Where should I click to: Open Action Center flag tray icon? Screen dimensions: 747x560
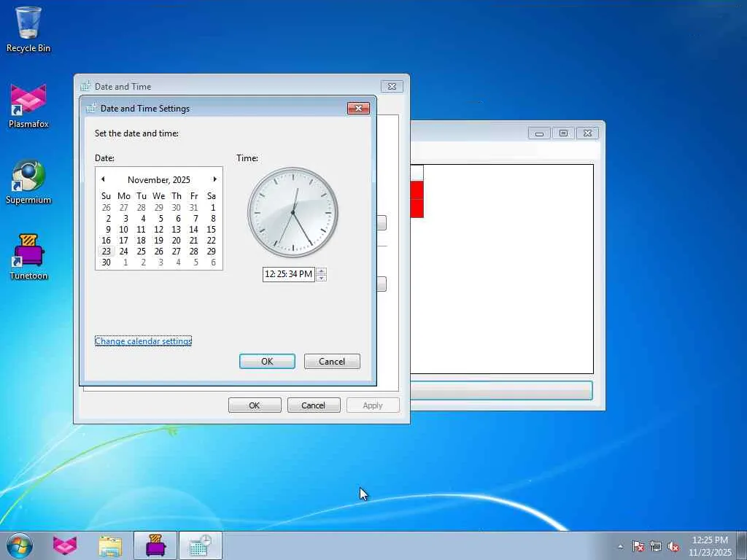pos(638,546)
